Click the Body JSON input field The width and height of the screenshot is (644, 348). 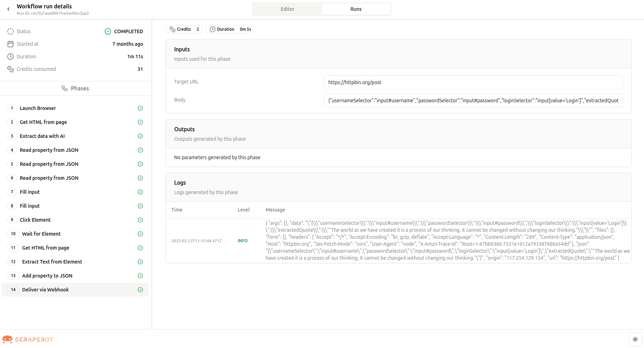coord(473,101)
